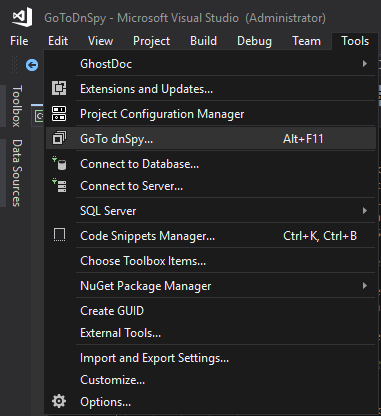The image size is (381, 416).
Task: Select Choose Toolbox Items...
Action: 211,261
